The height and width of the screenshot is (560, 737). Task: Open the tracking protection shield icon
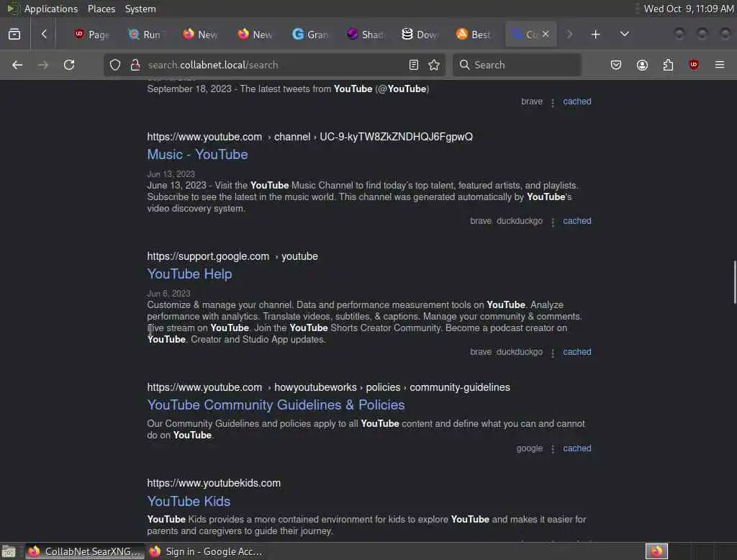point(115,65)
